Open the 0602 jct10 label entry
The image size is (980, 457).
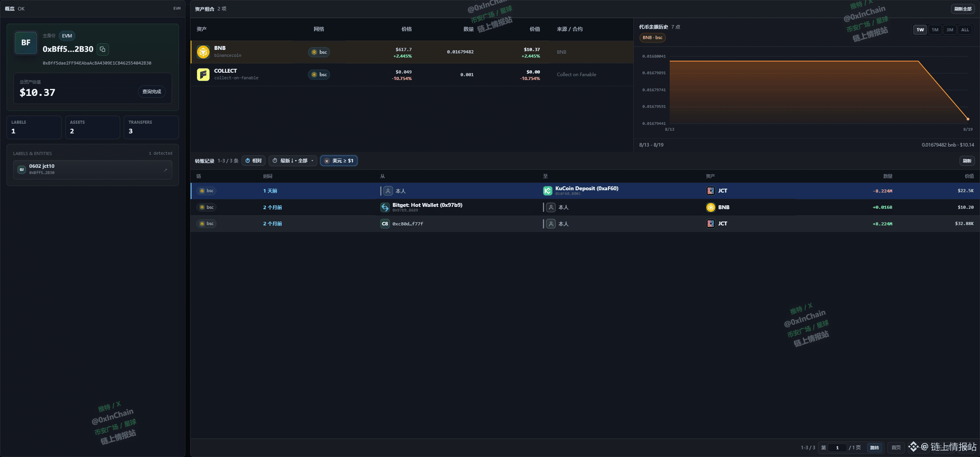93,169
